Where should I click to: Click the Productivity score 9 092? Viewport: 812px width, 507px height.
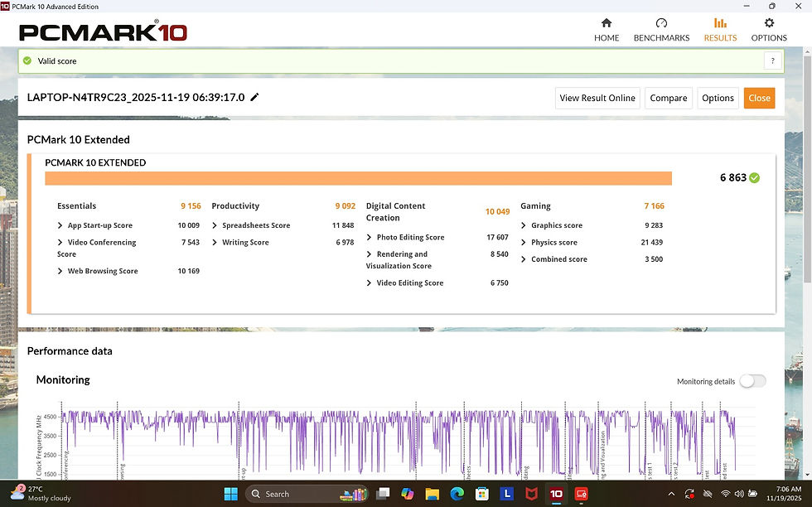[x=345, y=206]
